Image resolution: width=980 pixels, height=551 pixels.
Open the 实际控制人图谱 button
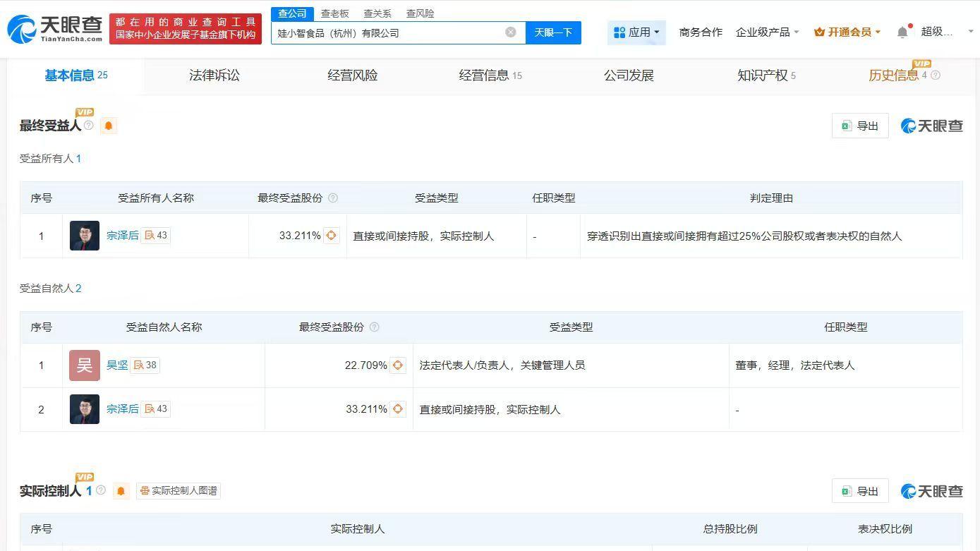click(179, 491)
